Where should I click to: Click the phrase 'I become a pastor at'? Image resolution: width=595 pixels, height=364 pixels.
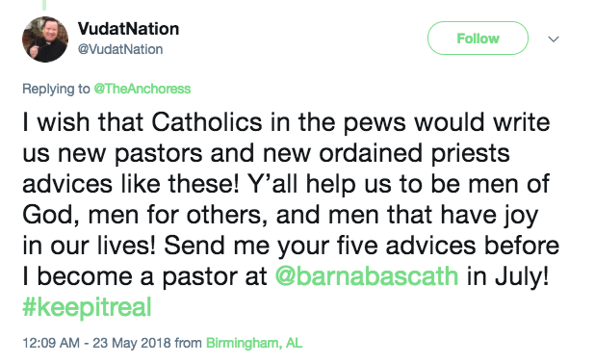144,276
